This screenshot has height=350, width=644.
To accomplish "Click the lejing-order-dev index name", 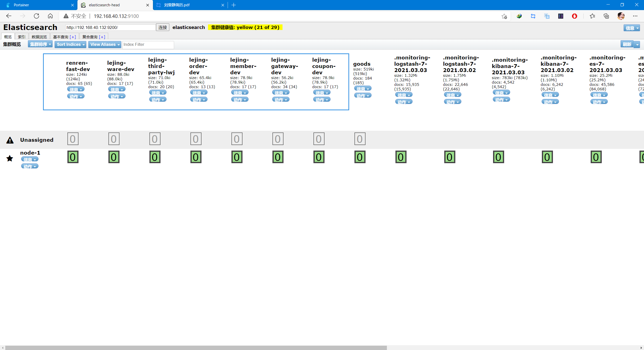I will 198,66.
